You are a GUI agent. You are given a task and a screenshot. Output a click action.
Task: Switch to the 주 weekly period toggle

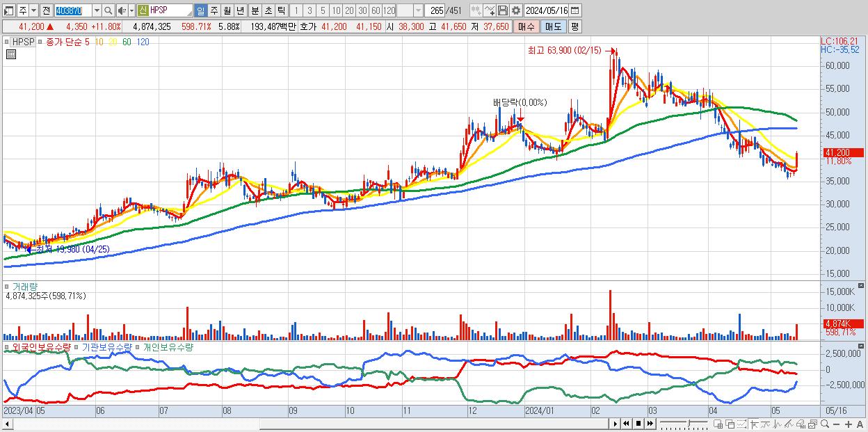pyautogui.click(x=214, y=11)
